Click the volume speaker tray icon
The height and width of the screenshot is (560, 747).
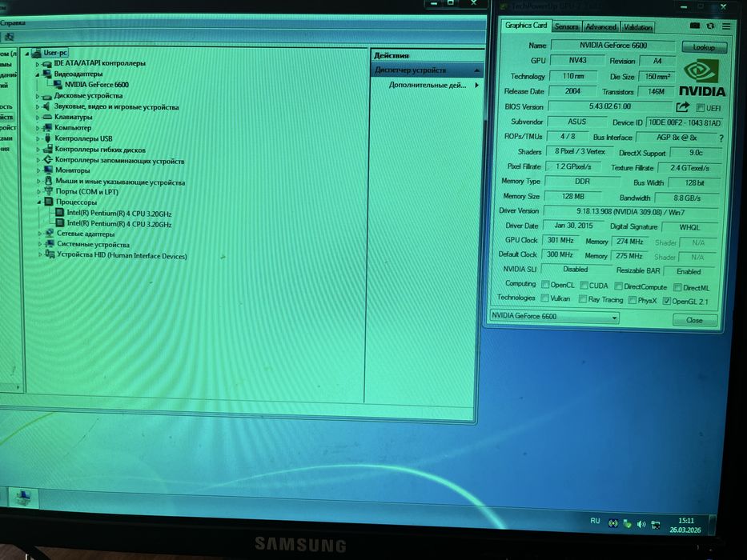(641, 524)
